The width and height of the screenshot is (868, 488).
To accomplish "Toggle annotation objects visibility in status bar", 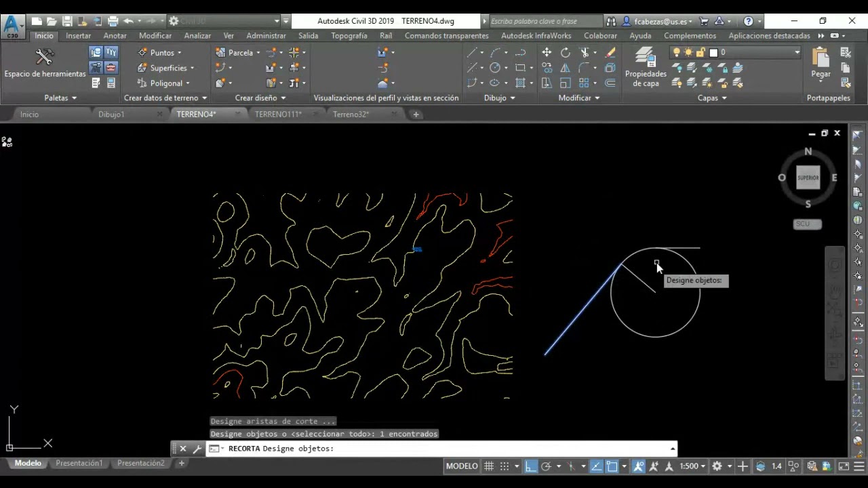I will click(639, 466).
